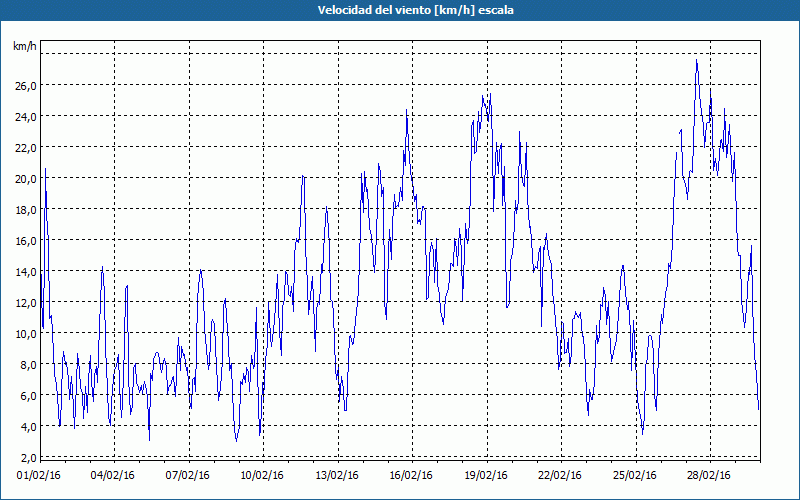Image resolution: width=800 pixels, height=500 pixels.
Task: Click the 8,0 y-axis label
Action: coord(28,365)
